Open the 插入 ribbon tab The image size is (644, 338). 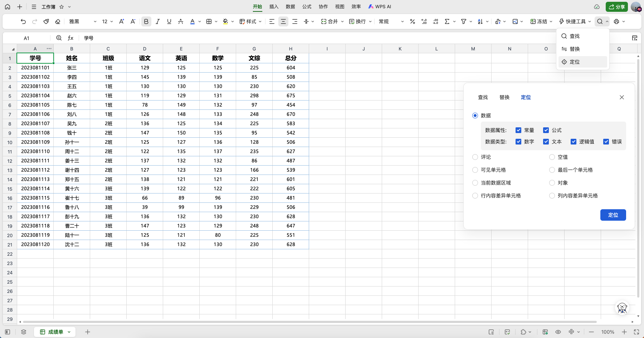pos(274,6)
